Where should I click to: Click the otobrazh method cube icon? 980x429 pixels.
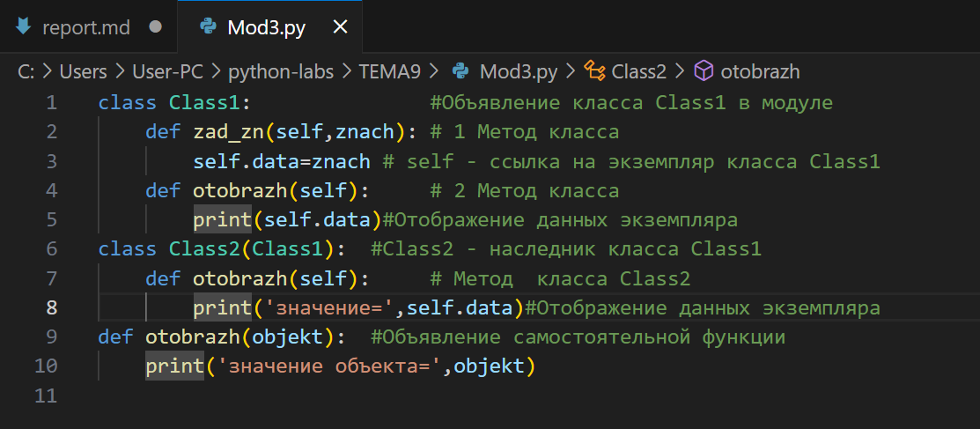coord(704,71)
